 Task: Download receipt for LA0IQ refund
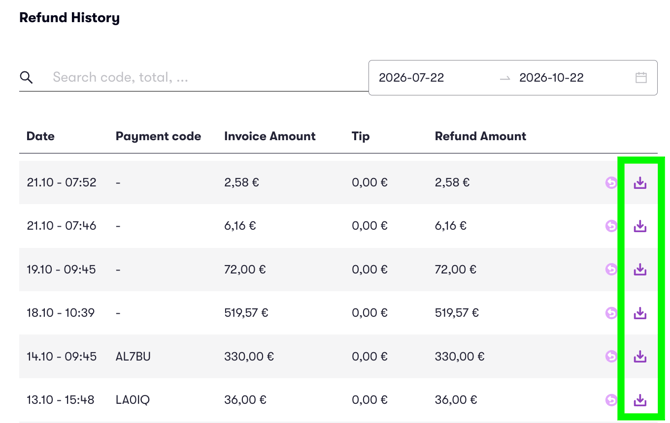coord(640,400)
